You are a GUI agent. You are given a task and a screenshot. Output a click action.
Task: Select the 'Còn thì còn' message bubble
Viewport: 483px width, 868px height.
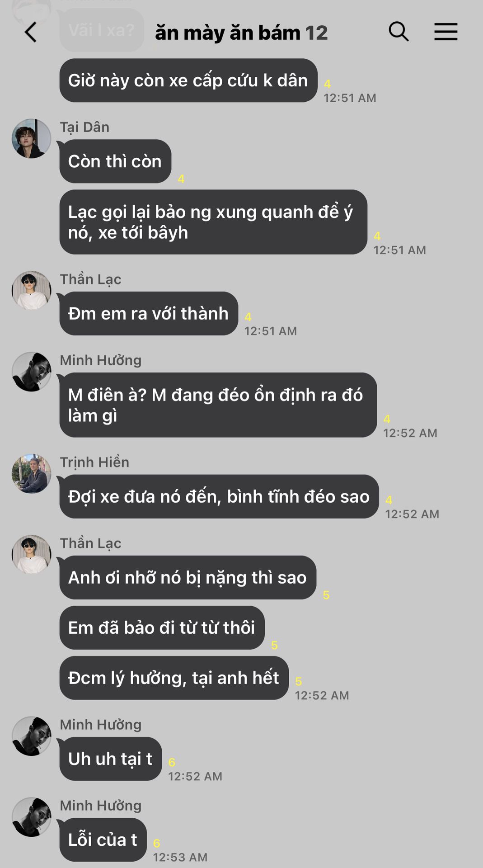(115, 161)
